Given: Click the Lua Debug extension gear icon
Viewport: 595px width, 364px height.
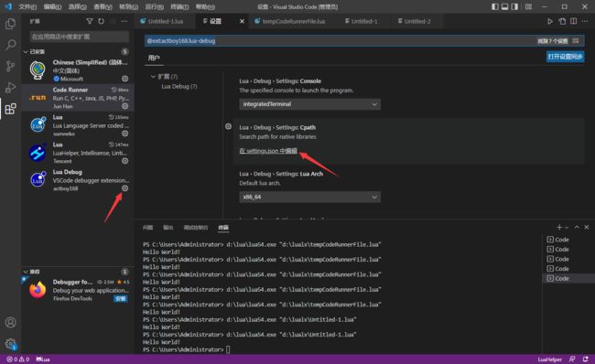Looking at the screenshot, I should (x=124, y=188).
